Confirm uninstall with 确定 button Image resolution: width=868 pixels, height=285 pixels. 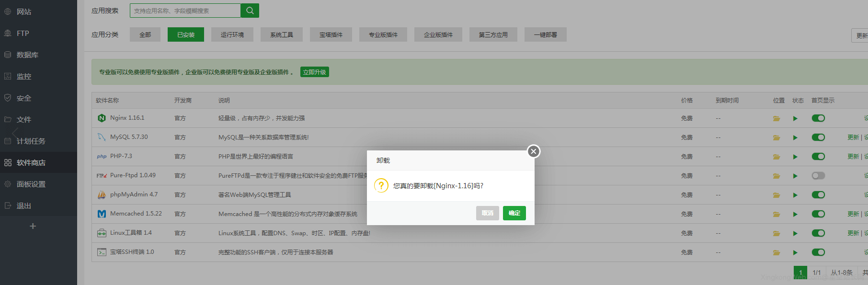[514, 213]
